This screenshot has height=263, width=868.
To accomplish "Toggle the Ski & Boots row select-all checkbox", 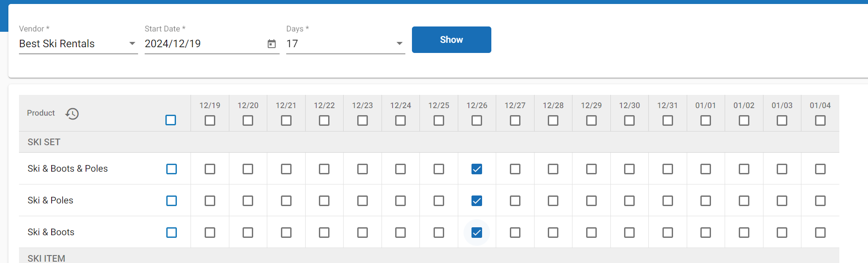I will [x=172, y=233].
